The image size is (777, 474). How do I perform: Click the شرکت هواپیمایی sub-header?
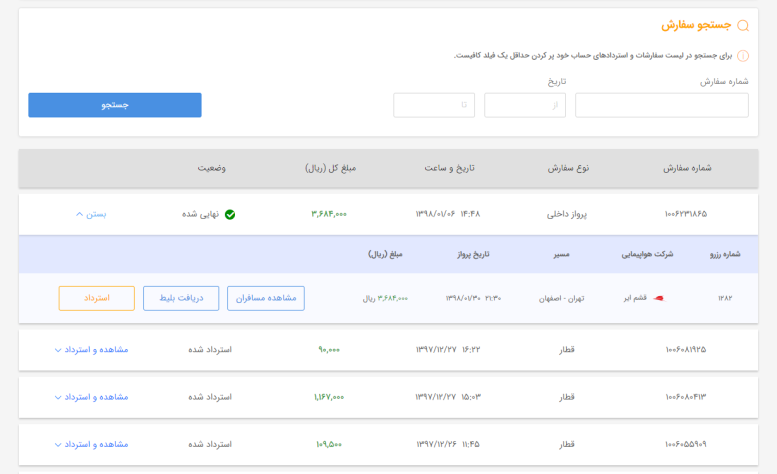(647, 255)
